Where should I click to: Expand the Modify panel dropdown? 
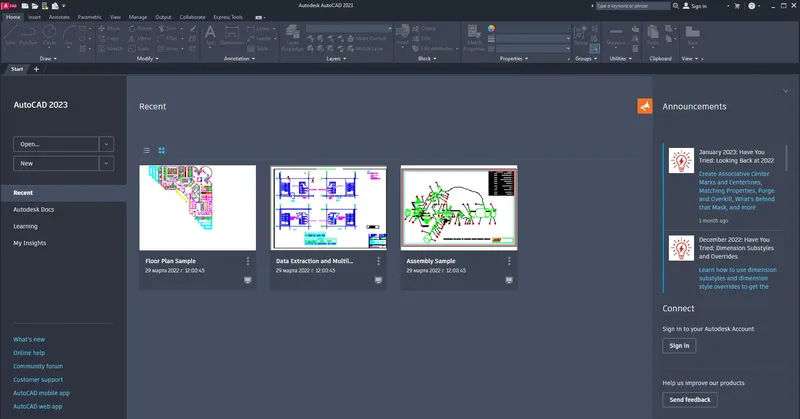(148, 59)
